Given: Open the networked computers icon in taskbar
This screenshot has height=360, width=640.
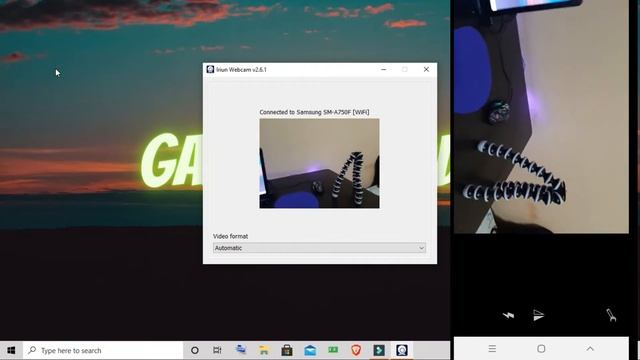Looking at the screenshot, I should point(241,350).
